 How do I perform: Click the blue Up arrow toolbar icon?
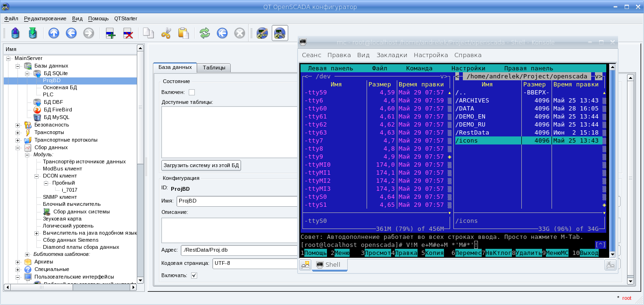point(54,33)
